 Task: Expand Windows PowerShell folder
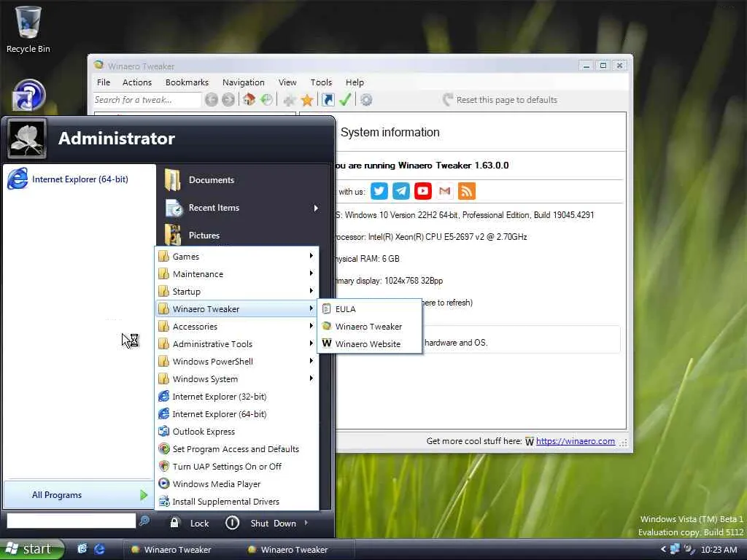[x=237, y=362]
